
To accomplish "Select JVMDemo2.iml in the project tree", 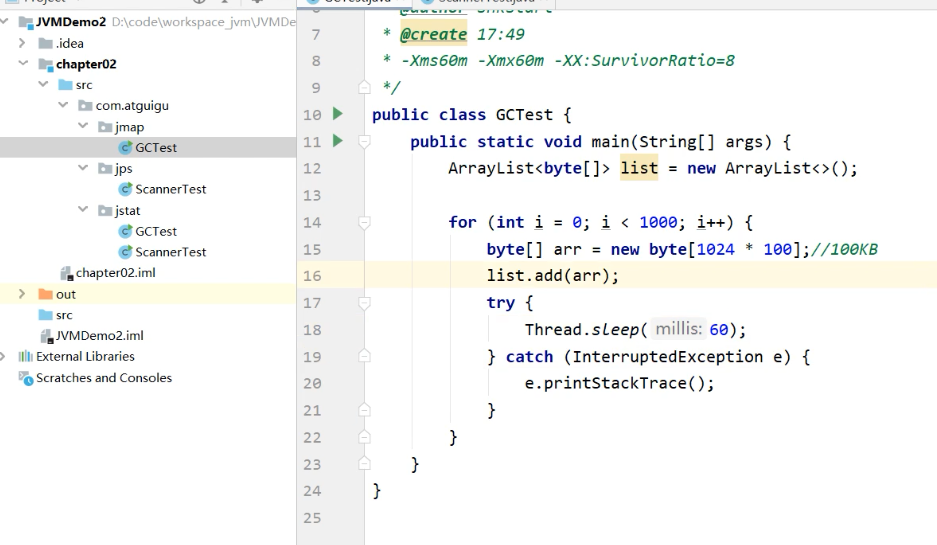I will [100, 336].
